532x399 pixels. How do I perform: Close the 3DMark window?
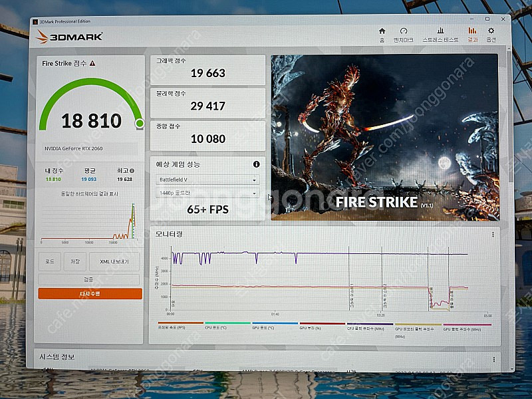coord(503,19)
